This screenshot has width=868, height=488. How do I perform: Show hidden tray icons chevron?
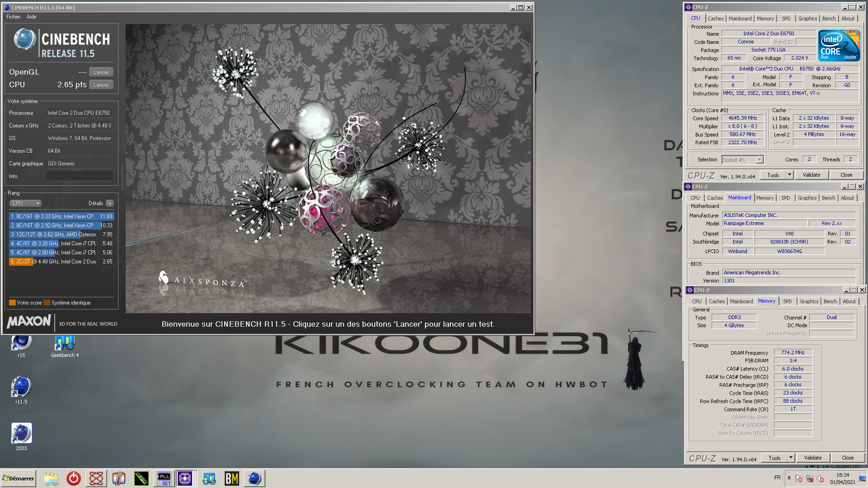click(789, 478)
